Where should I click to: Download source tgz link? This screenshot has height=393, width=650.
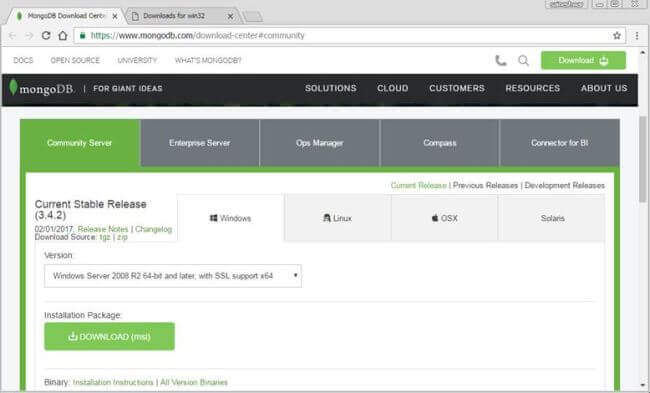(105, 237)
